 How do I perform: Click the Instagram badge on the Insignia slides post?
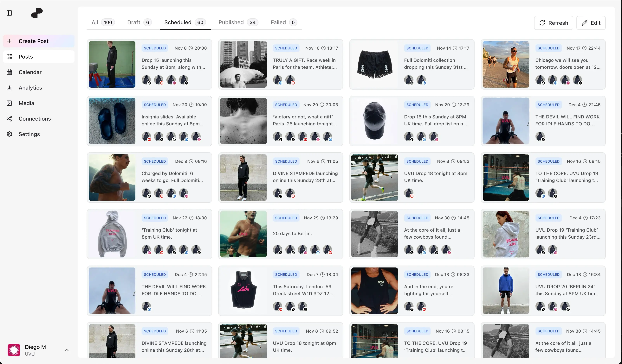(199, 139)
